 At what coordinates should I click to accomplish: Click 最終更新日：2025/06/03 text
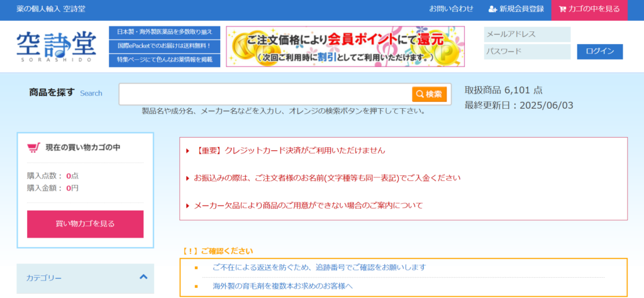pyautogui.click(x=519, y=106)
